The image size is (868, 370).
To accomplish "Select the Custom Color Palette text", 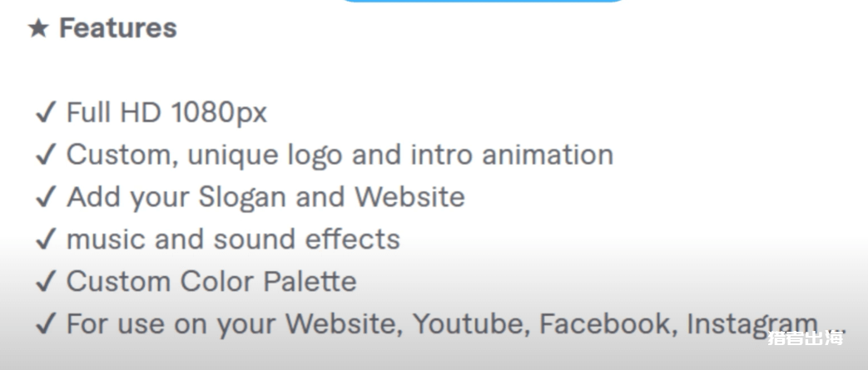I will [x=211, y=282].
